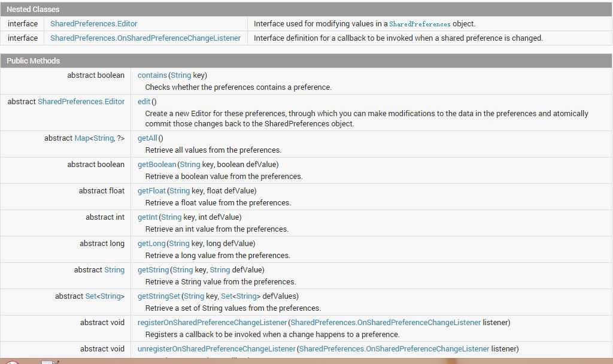Open the getAll method link
This screenshot has width=613, height=364.
pyautogui.click(x=147, y=138)
